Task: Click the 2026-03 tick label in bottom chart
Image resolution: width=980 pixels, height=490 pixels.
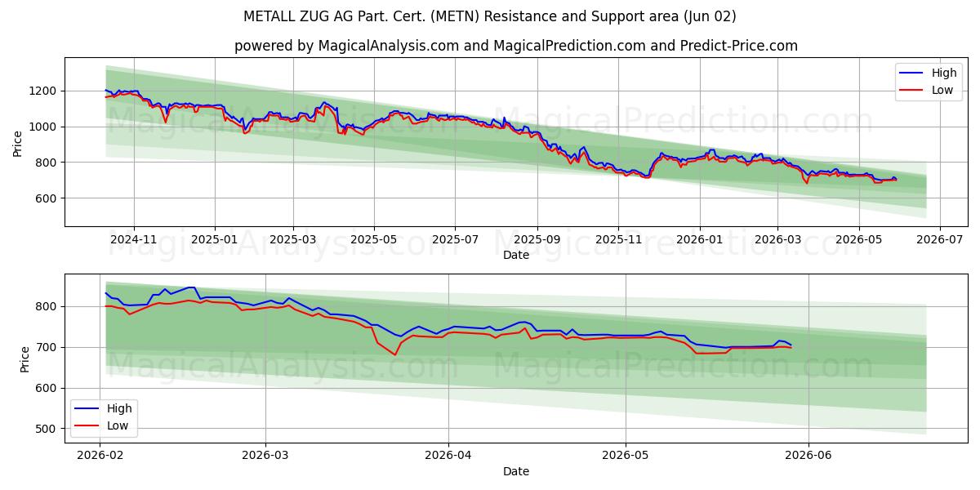Action: (266, 456)
